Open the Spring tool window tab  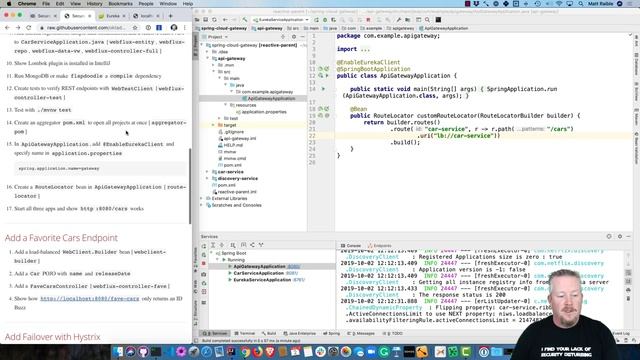click(x=331, y=333)
